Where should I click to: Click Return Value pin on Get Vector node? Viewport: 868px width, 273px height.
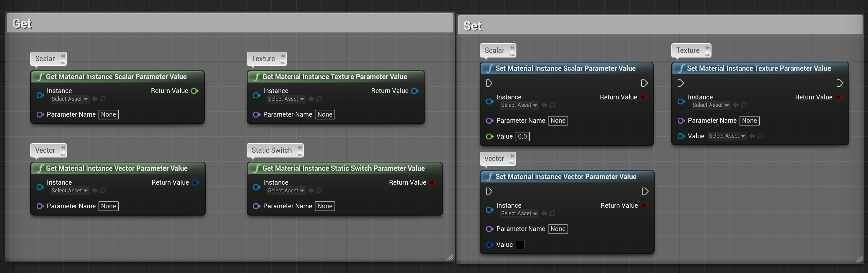(195, 183)
